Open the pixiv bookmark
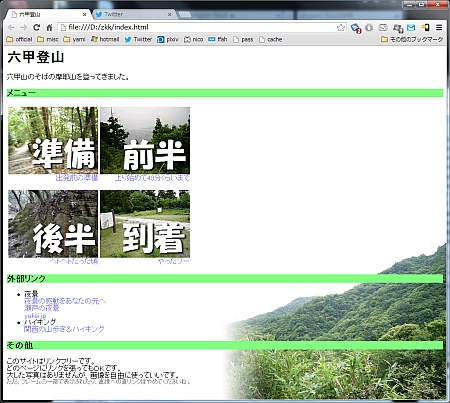 [x=168, y=39]
